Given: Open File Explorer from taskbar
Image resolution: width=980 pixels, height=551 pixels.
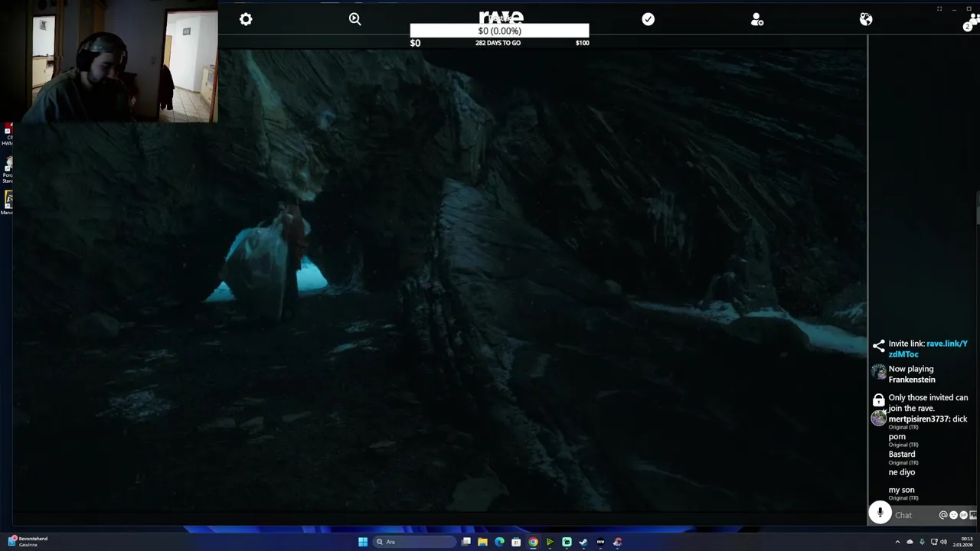Looking at the screenshot, I should coord(482,542).
